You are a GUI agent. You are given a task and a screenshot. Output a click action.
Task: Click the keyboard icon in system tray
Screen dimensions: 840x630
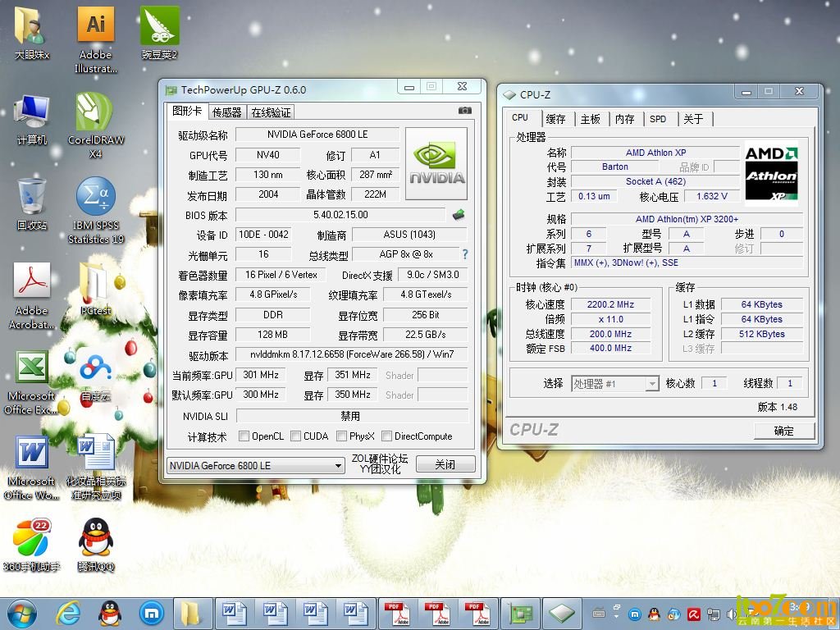(599, 614)
